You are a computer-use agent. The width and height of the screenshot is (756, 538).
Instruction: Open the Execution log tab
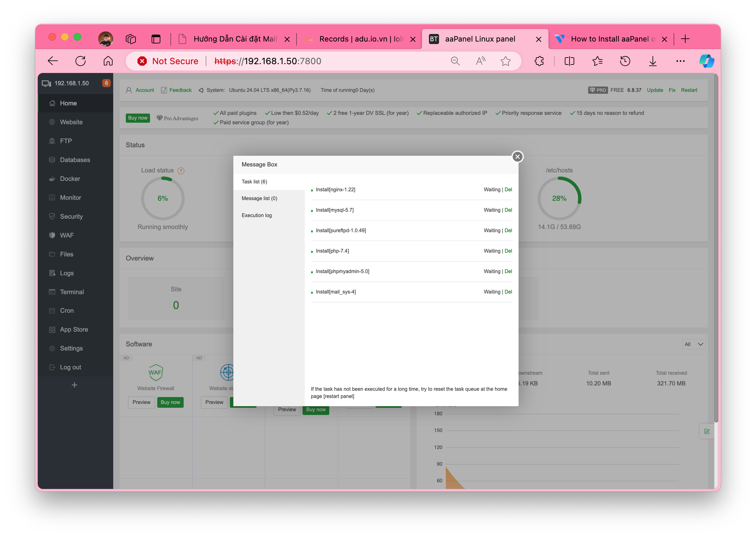click(257, 215)
